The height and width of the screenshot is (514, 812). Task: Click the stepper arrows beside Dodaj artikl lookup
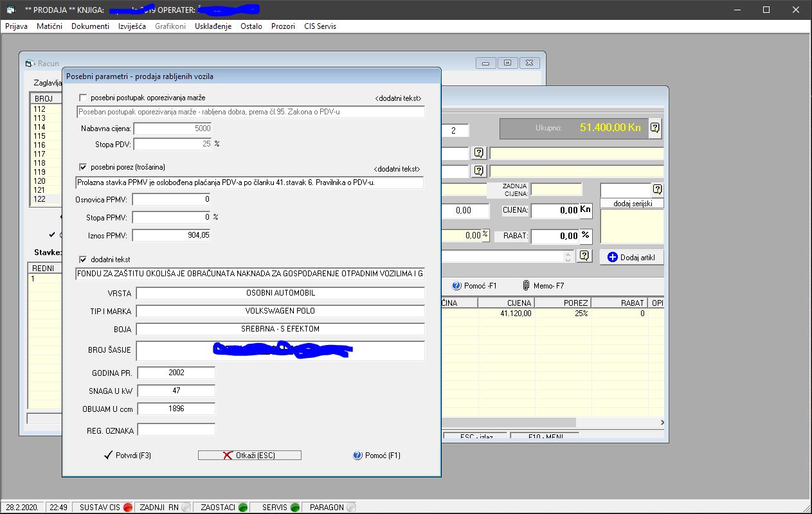pos(568,256)
